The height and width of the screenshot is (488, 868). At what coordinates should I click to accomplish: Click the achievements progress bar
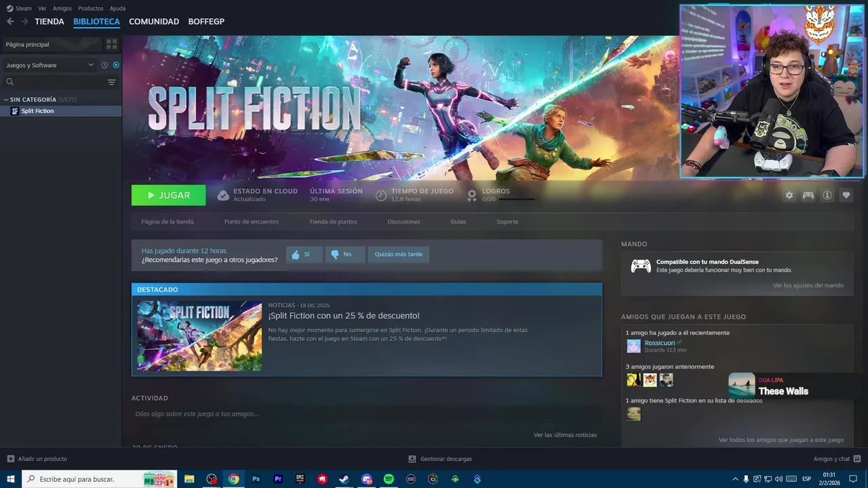coord(517,199)
